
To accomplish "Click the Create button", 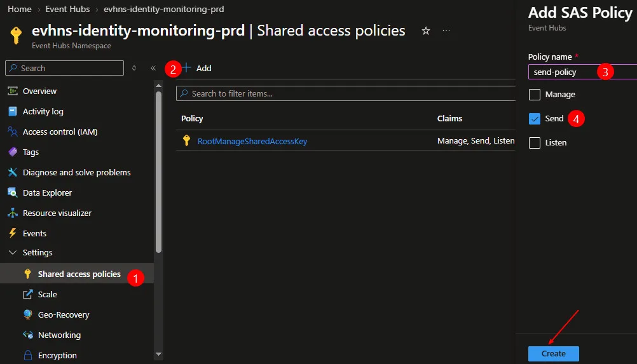I will point(553,353).
